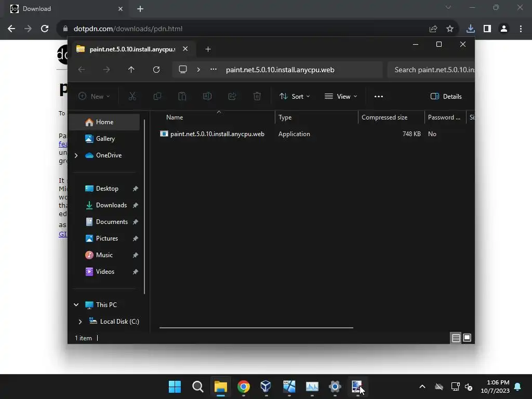
Task: Expand the OneDrive tree node
Action: [x=76, y=155]
